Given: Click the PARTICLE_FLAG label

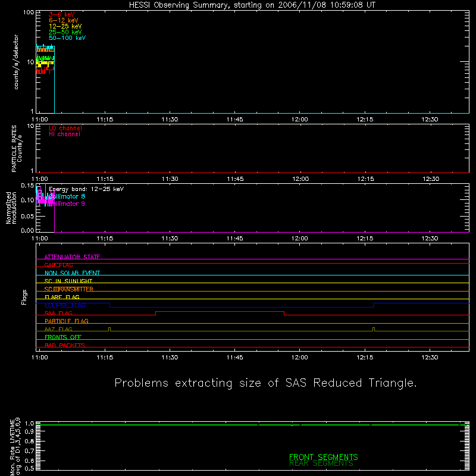Looking at the screenshot, I should click(67, 321).
